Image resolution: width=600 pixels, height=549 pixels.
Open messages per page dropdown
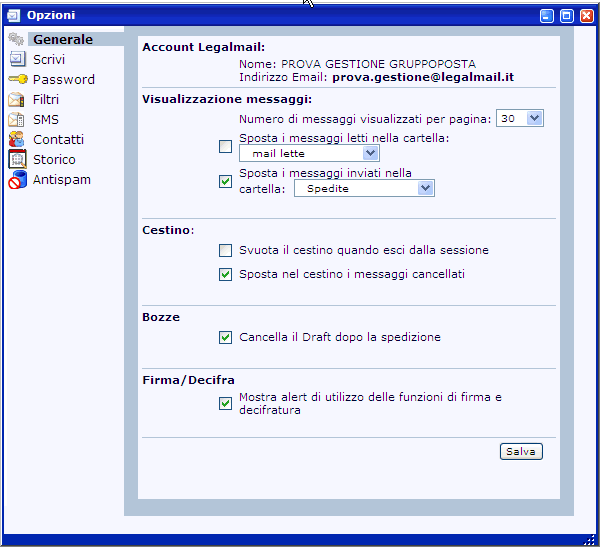click(x=520, y=118)
